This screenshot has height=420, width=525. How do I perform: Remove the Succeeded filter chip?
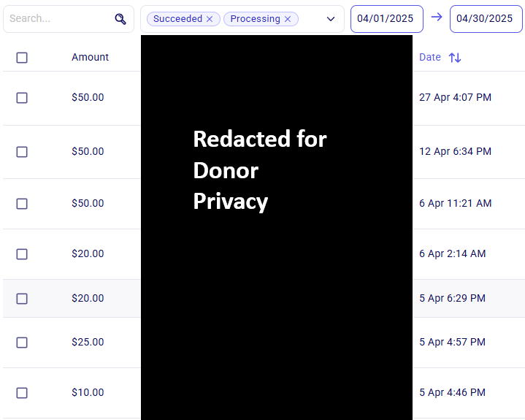click(210, 19)
